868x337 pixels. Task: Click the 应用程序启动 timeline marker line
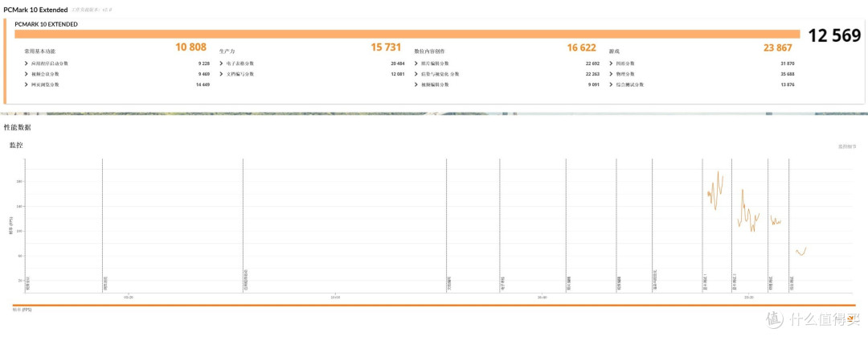[243, 225]
